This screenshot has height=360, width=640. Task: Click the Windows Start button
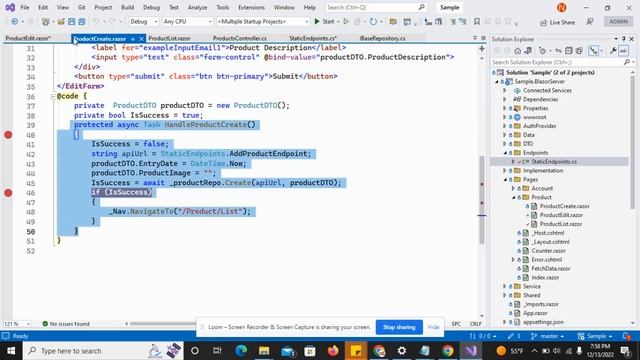pyautogui.click(x=11, y=351)
